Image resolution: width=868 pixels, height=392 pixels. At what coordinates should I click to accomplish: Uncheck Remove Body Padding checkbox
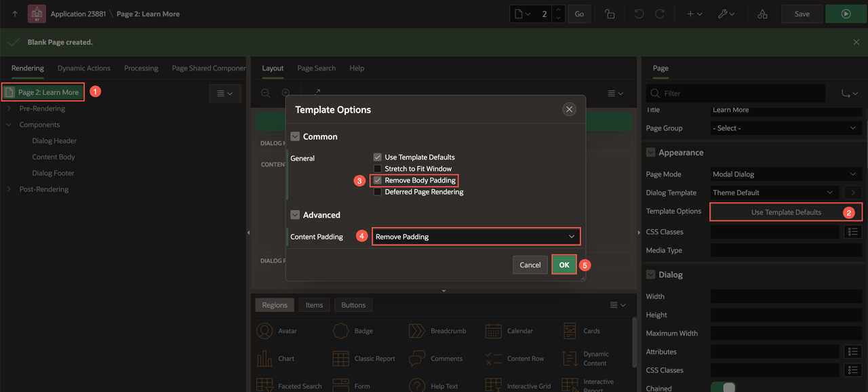378,180
